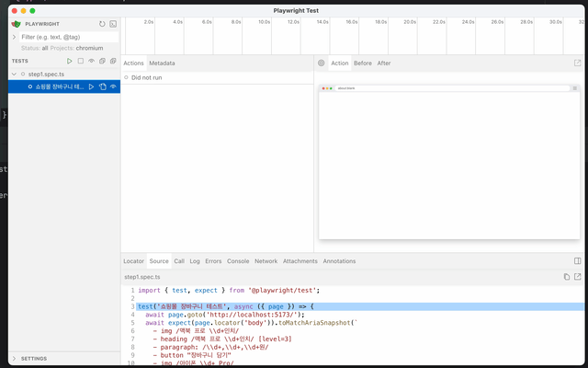
Task: Click the button "장바구니 담기" code line 9
Action: click(192, 355)
